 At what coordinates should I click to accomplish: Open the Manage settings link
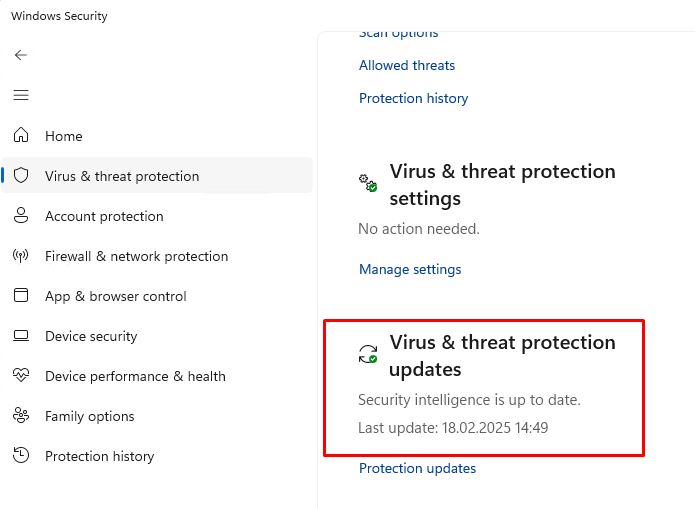pyautogui.click(x=410, y=270)
